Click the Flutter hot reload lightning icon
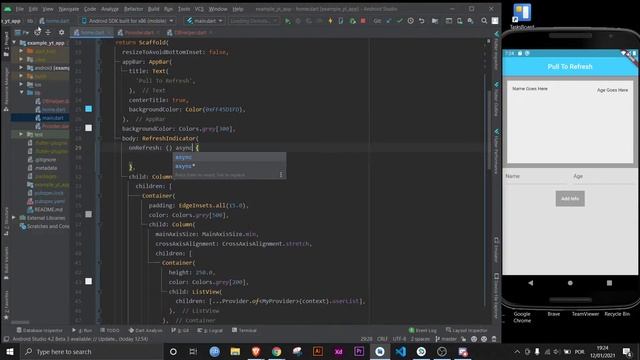The image size is (640, 360). (330, 21)
